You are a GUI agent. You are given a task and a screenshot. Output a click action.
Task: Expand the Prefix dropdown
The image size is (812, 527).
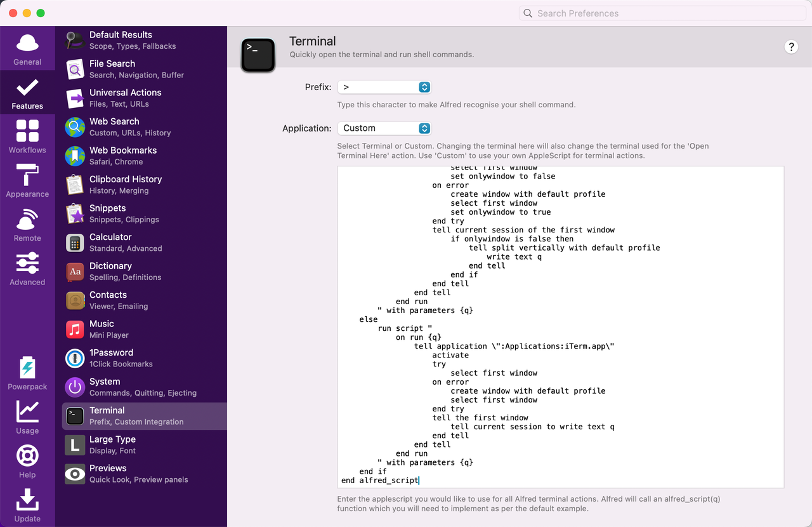click(x=384, y=87)
